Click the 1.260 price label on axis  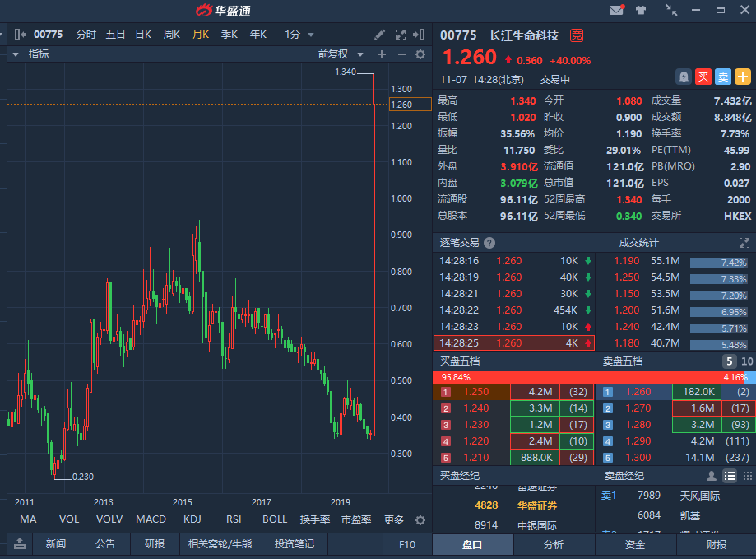point(410,105)
